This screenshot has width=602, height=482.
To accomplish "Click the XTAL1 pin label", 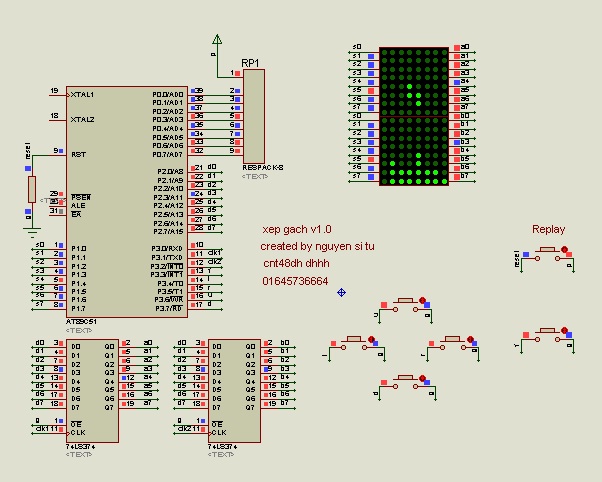I will click(82, 94).
